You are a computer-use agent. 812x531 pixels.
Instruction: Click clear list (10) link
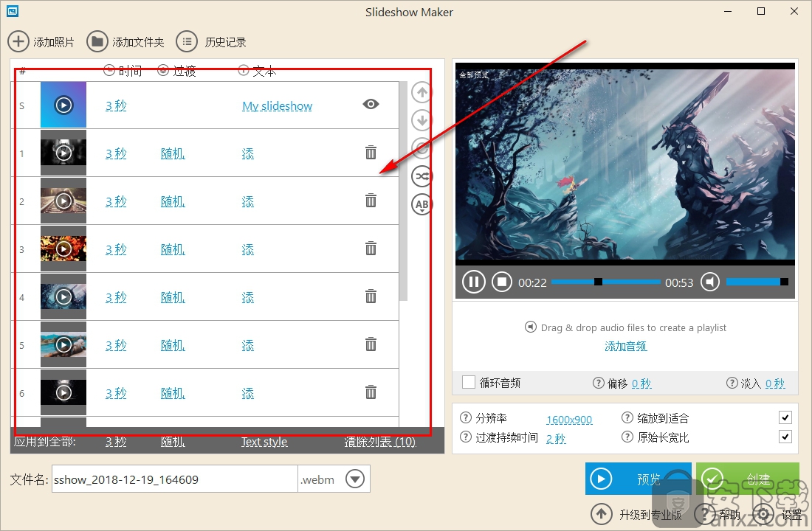380,442
